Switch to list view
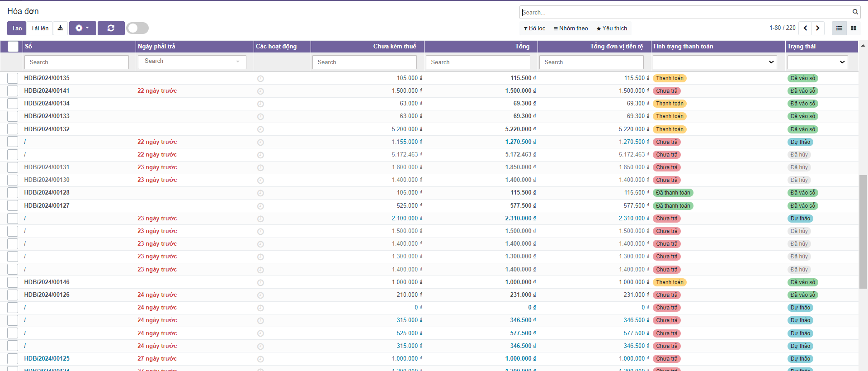Image resolution: width=868 pixels, height=371 pixels. click(839, 28)
